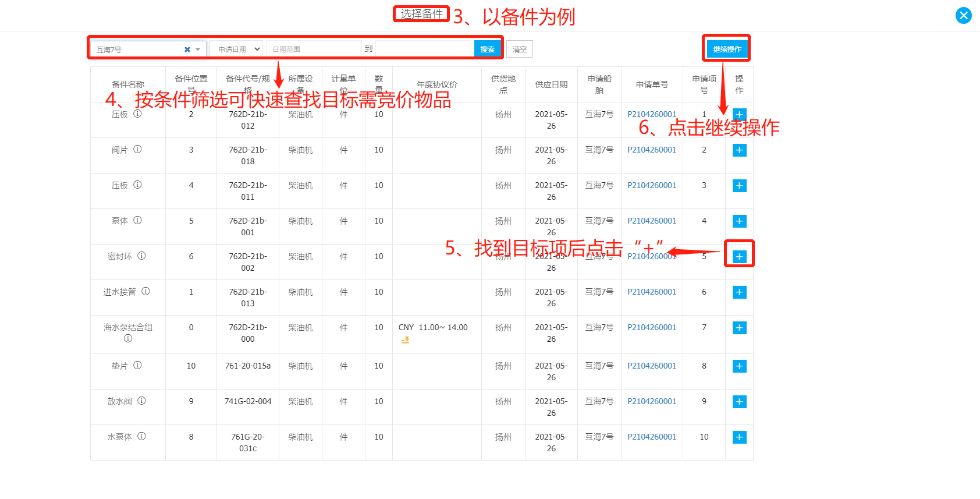The width and height of the screenshot is (980, 499).
Task: Clear 互海7号 selection with X icon
Action: [x=187, y=49]
